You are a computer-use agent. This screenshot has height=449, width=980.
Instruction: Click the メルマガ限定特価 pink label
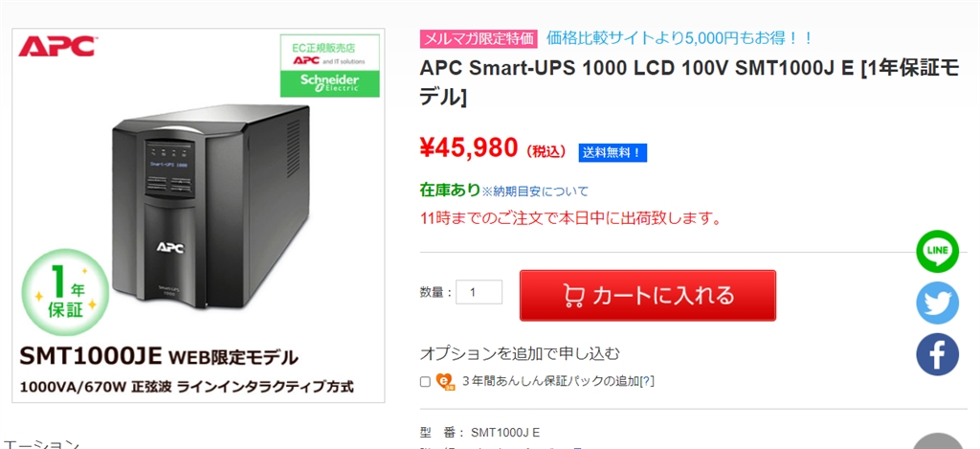(479, 38)
